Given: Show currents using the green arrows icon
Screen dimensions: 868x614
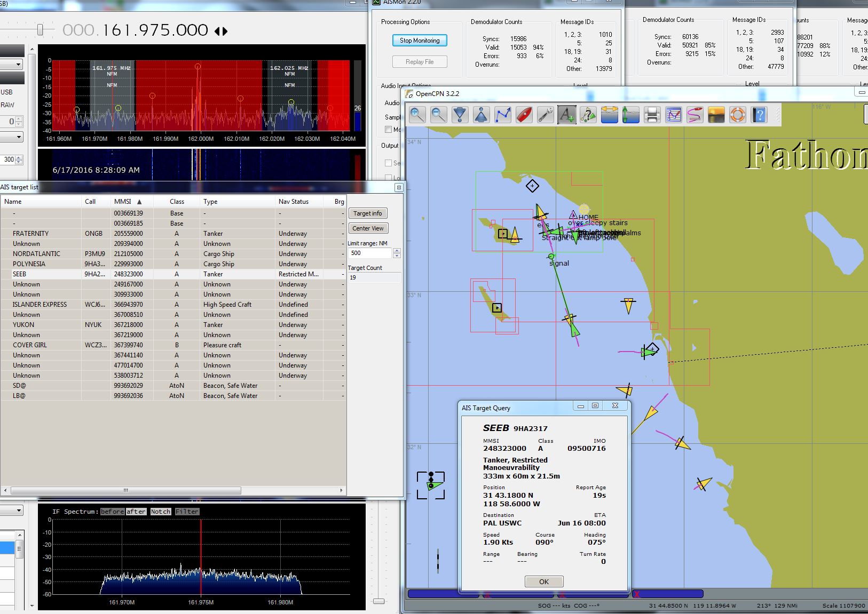Looking at the screenshot, I should (630, 114).
